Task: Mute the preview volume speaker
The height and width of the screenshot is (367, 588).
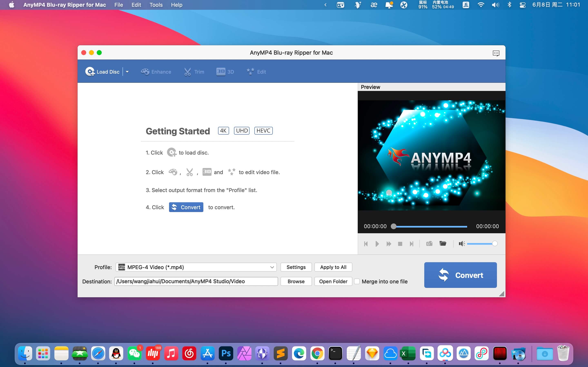Action: (461, 243)
